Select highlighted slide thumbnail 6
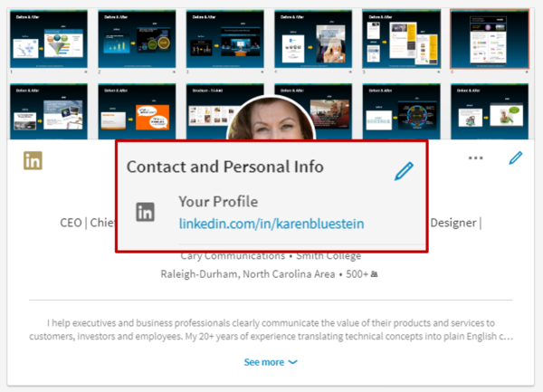543x392 pixels. pos(490,39)
